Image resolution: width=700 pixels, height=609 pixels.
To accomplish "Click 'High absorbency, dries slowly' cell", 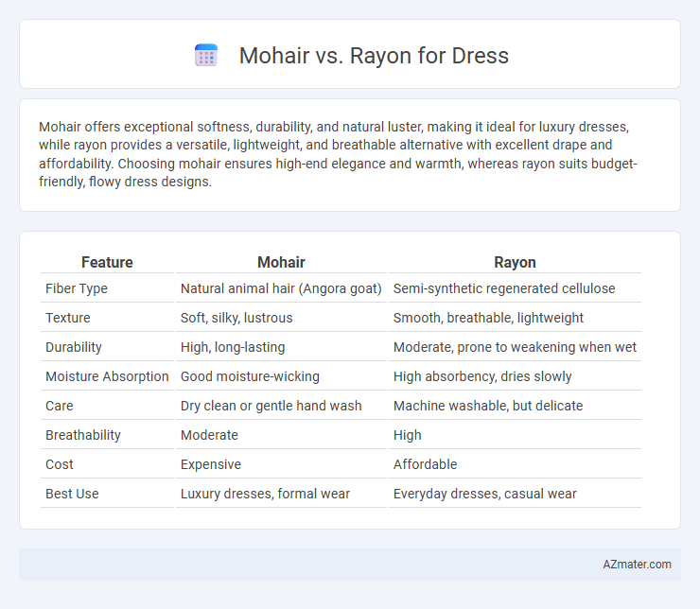I will [482, 376].
